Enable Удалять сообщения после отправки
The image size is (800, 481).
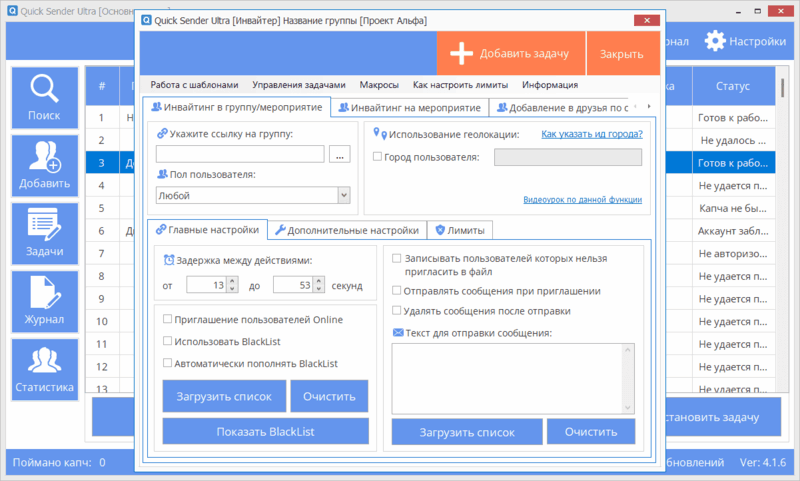[396, 310]
